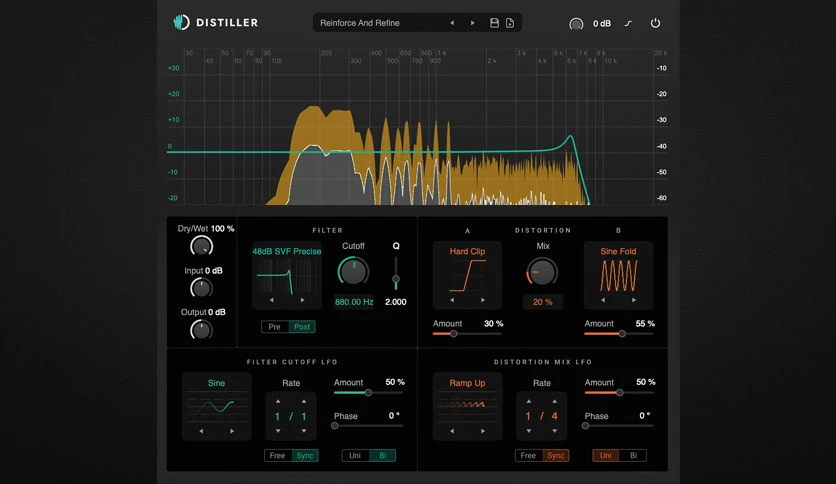This screenshot has width=836, height=484.
Task: Open Sine Fold distortion B type selector
Action: point(618,252)
